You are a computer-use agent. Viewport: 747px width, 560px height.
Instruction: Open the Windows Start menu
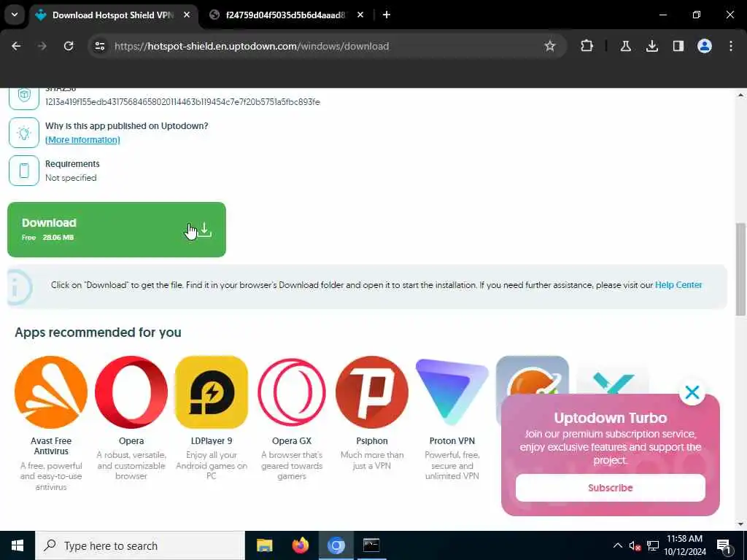[18, 545]
